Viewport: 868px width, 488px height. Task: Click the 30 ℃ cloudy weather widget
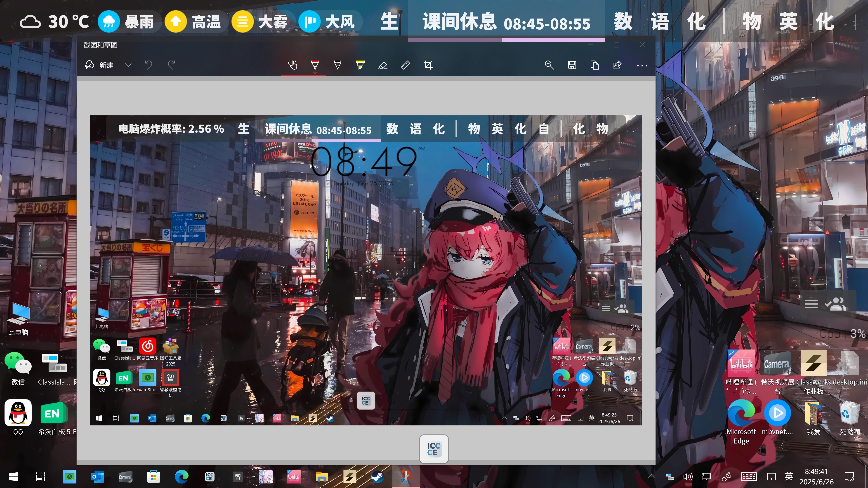(x=54, y=22)
